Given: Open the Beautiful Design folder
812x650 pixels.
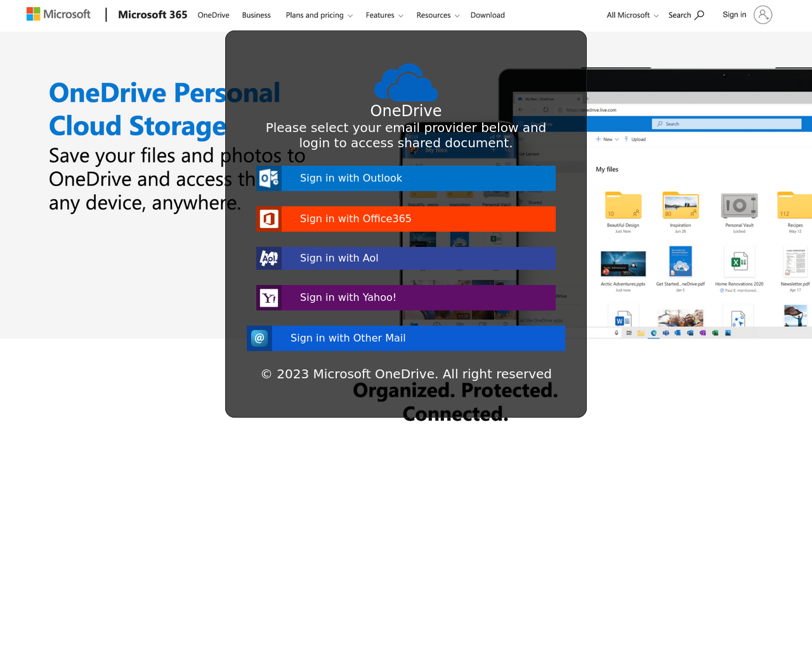Looking at the screenshot, I should [x=623, y=205].
